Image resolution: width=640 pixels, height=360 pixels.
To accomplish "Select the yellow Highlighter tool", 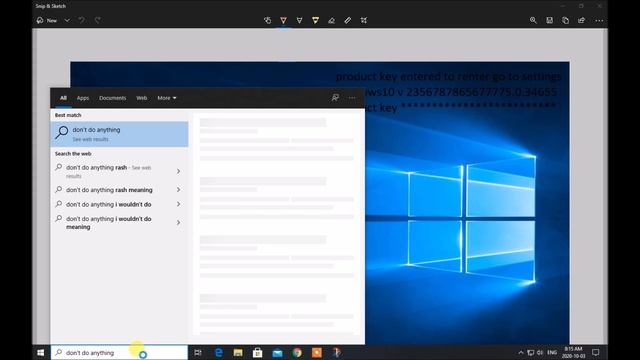I will pos(316,20).
